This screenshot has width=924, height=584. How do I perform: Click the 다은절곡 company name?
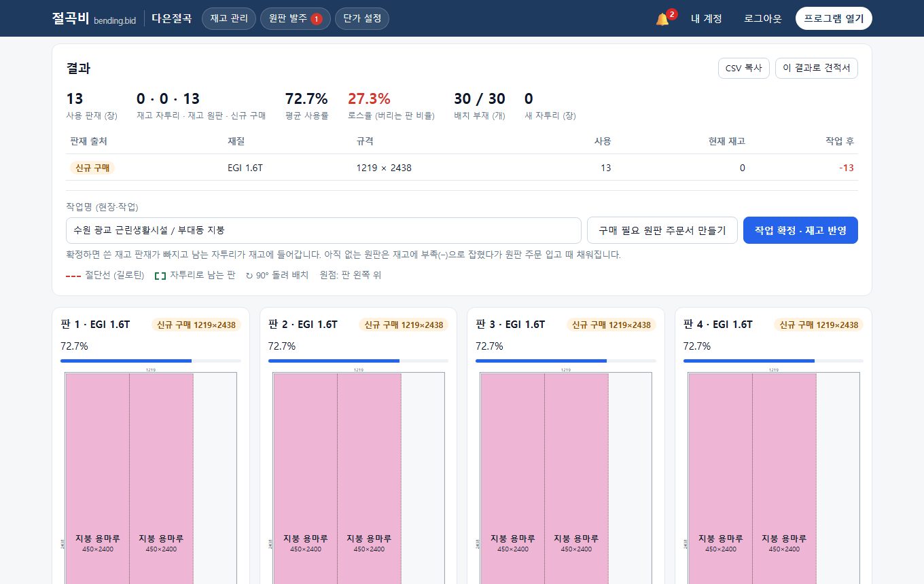172,19
